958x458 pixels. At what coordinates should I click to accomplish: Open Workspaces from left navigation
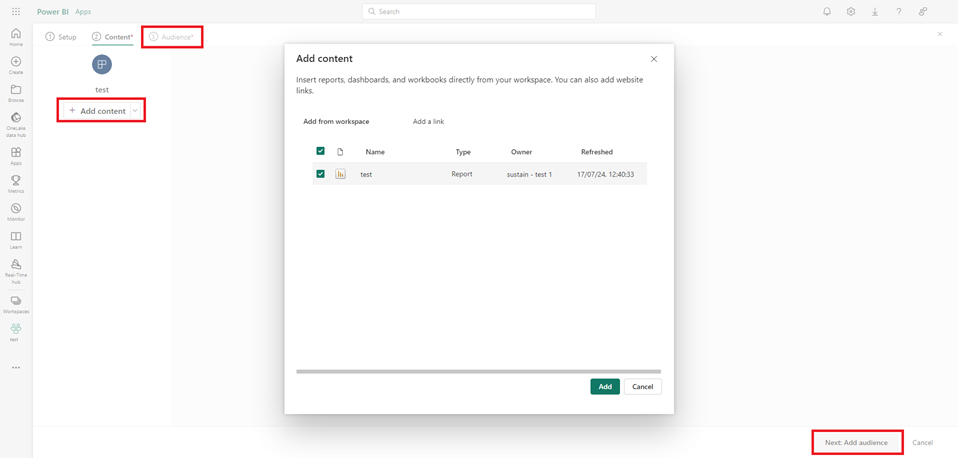[x=16, y=304]
